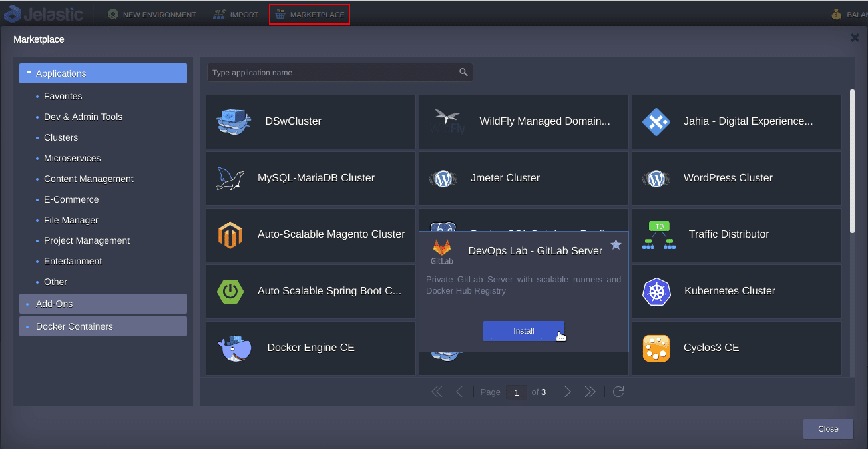
Task: Click the MySQL-MariaDB Cluster title
Action: 316,178
